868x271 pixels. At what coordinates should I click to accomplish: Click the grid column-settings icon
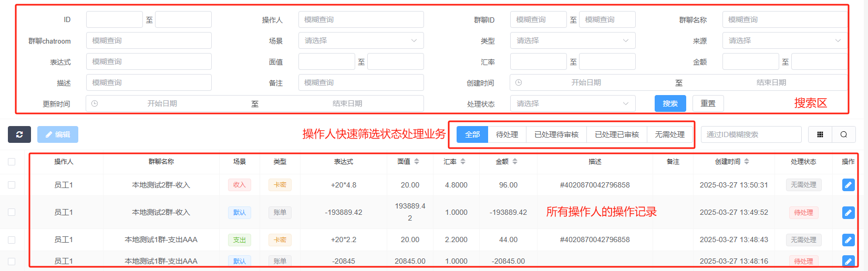(820, 134)
